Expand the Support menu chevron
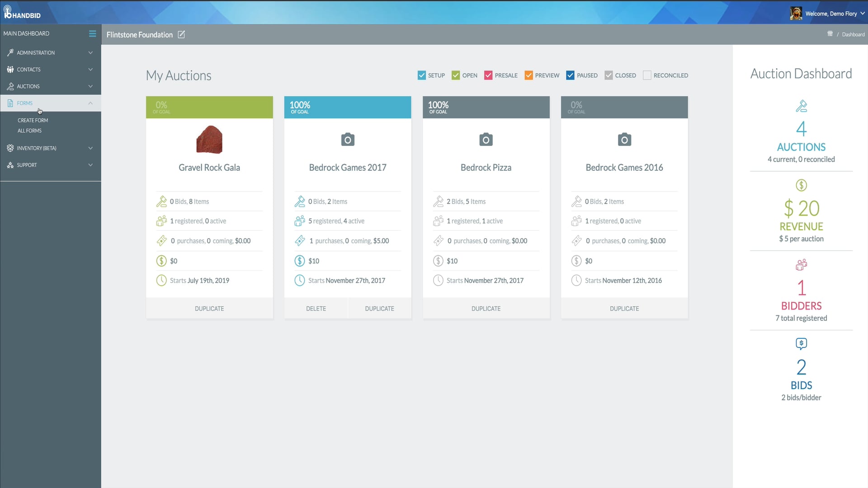This screenshot has height=488, width=868. [x=90, y=165]
